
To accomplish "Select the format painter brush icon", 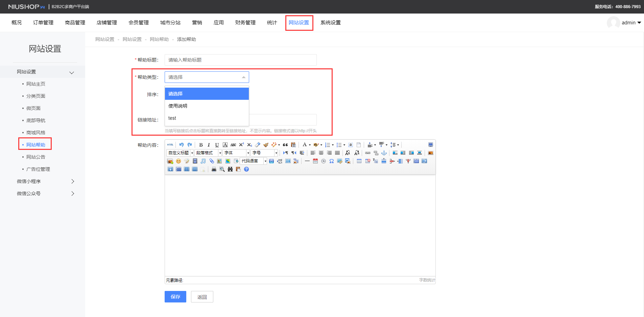I will 266,145.
